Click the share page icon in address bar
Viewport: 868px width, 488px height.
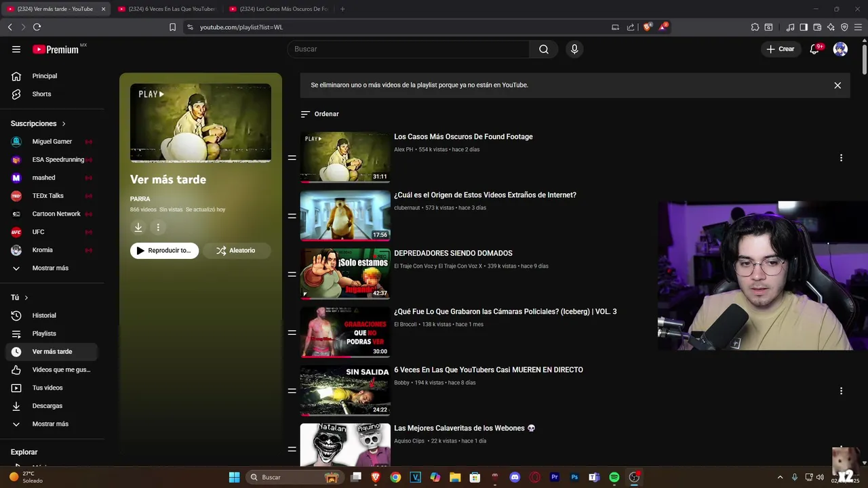pyautogui.click(x=631, y=27)
